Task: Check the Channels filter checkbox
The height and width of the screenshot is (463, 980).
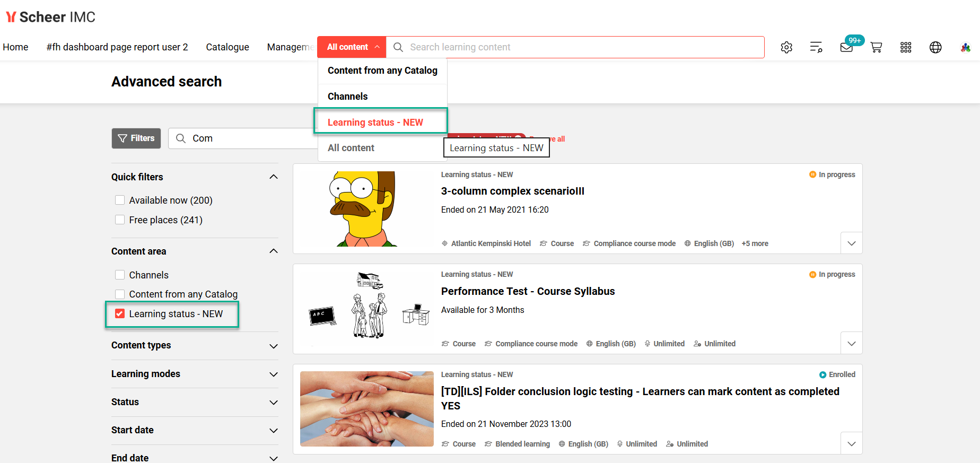Action: pyautogui.click(x=120, y=275)
